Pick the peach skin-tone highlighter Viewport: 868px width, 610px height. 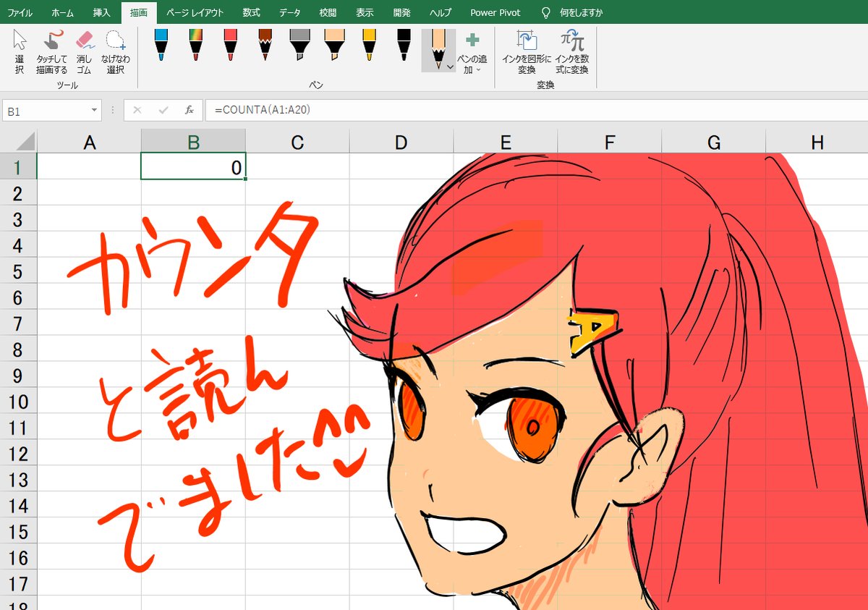click(334, 45)
